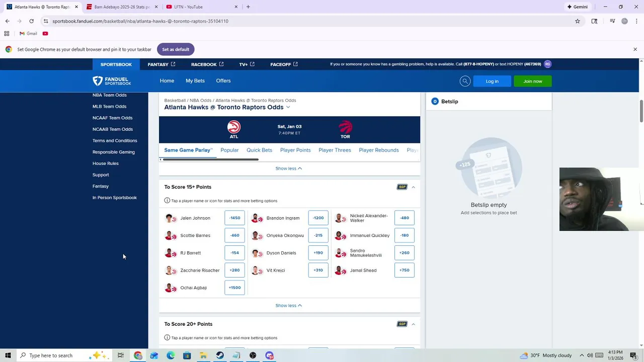This screenshot has height=362, width=644.
Task: Show hidden system tray icons
Action: [x=582, y=355]
